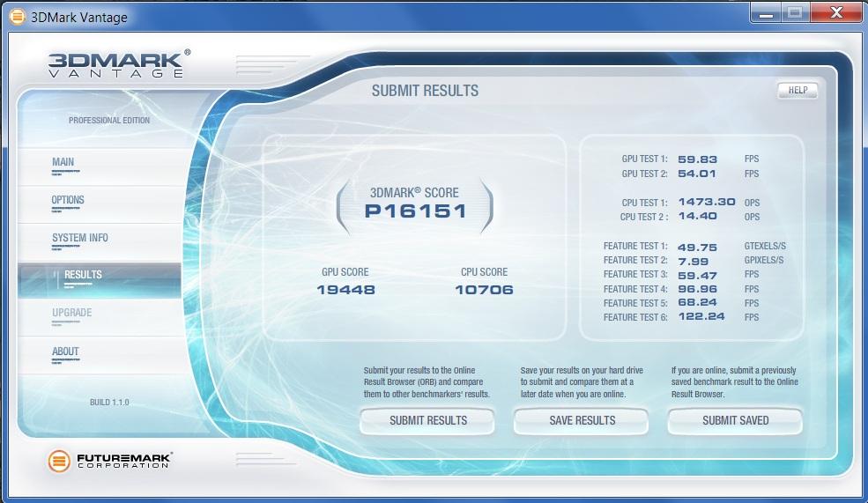Screen dimensions: 868x503
Task: Click the 3DMark score P16151
Action: pyautogui.click(x=415, y=211)
